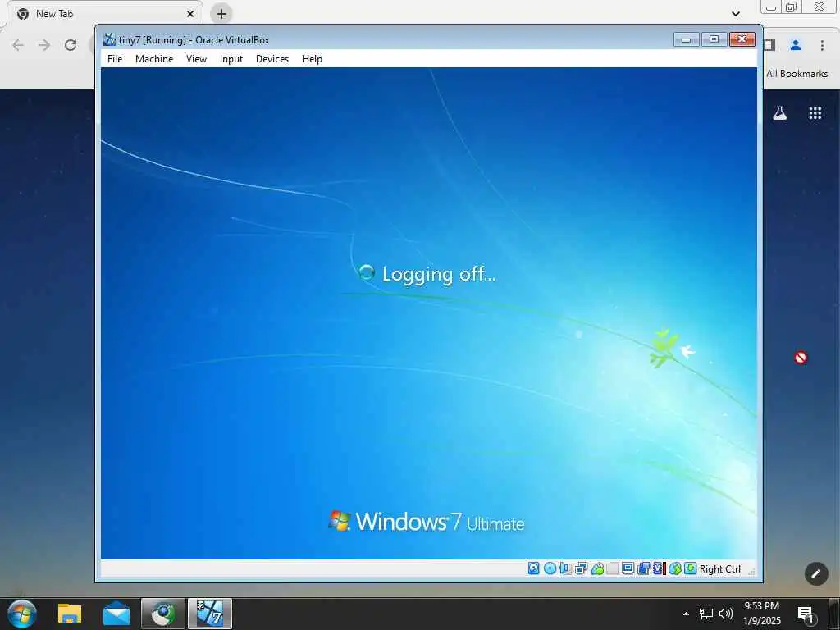The height and width of the screenshot is (630, 840).
Task: Click the VirtualBox title bar application icon
Action: [x=109, y=39]
